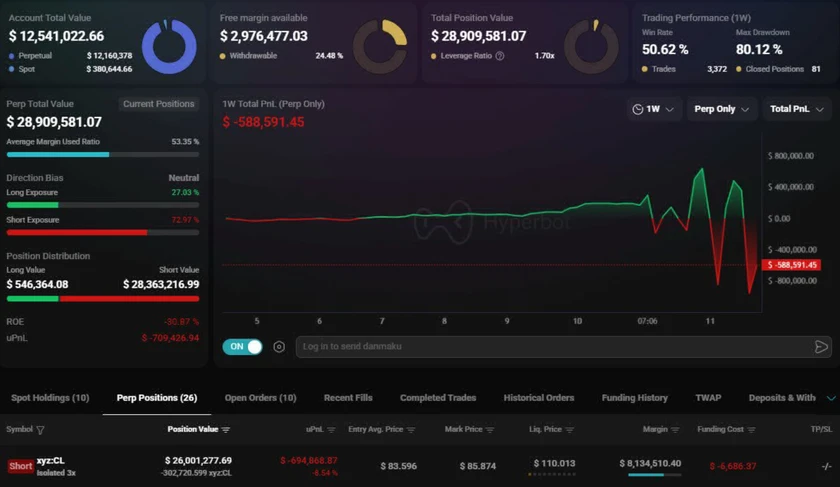Open the 1W time range dropdown
Screen dimensions: 840x487
tap(653, 109)
